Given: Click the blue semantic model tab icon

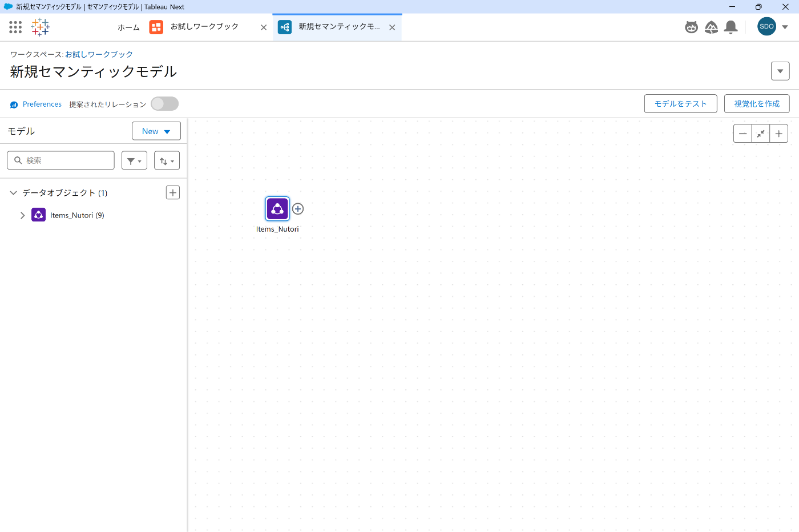Looking at the screenshot, I should [285, 27].
